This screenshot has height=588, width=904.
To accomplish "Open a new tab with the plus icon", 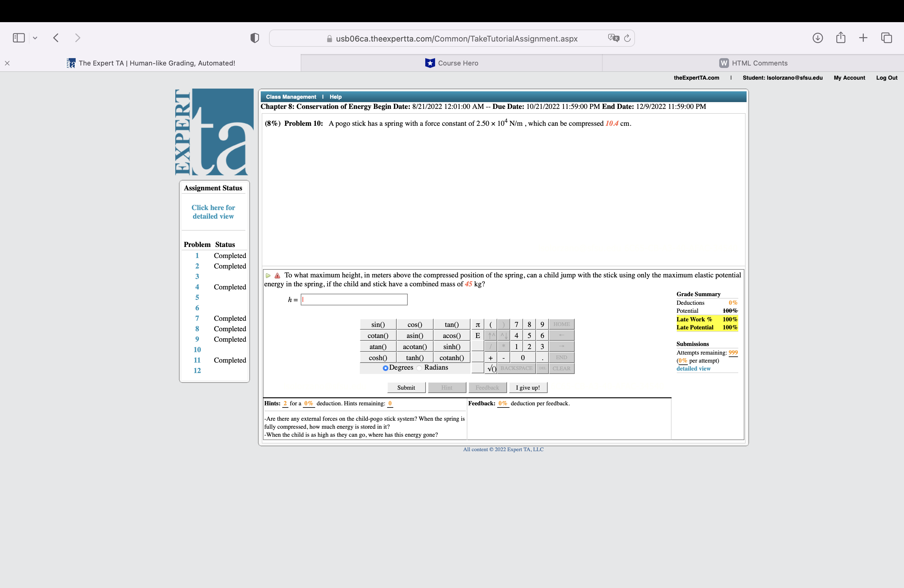I will click(863, 38).
